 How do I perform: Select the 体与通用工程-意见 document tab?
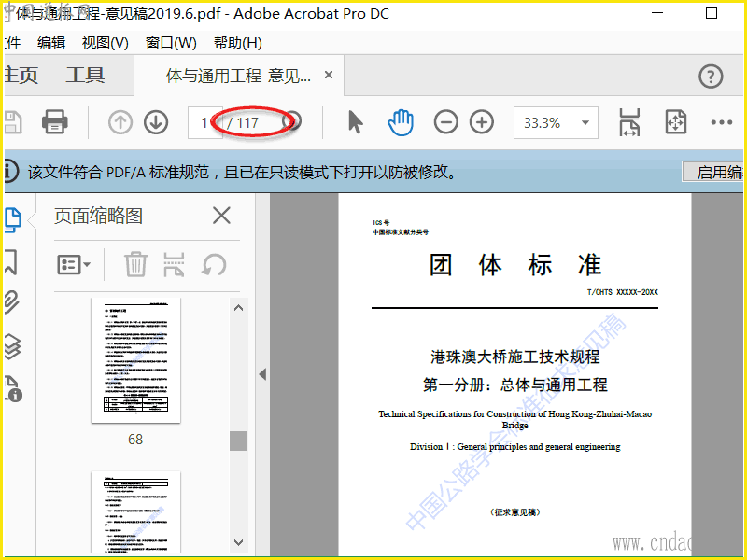(238, 76)
